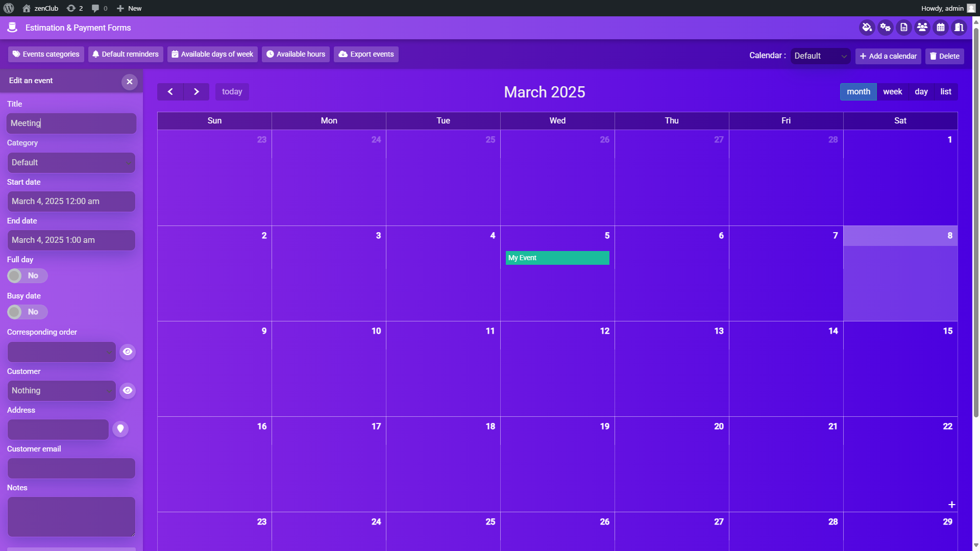Open the double-gears settings icon

885,28
